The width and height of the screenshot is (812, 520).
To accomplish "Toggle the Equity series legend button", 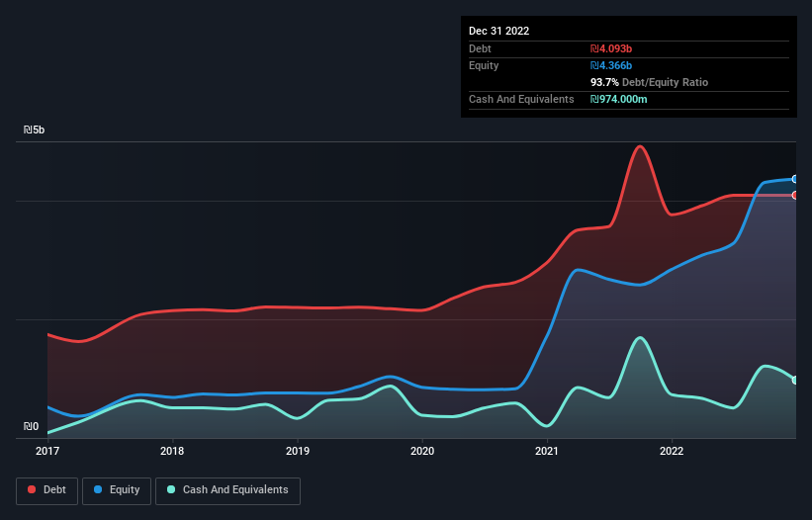I will (117, 490).
